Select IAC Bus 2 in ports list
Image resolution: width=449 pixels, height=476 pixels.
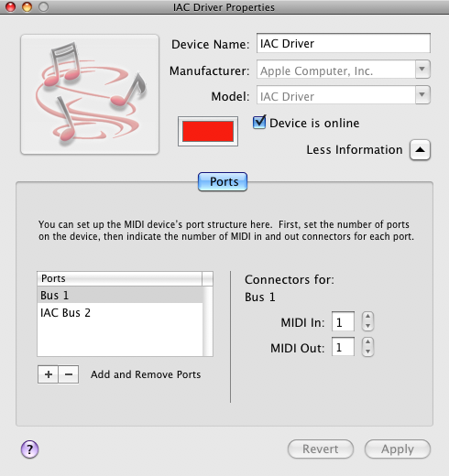tap(120, 312)
